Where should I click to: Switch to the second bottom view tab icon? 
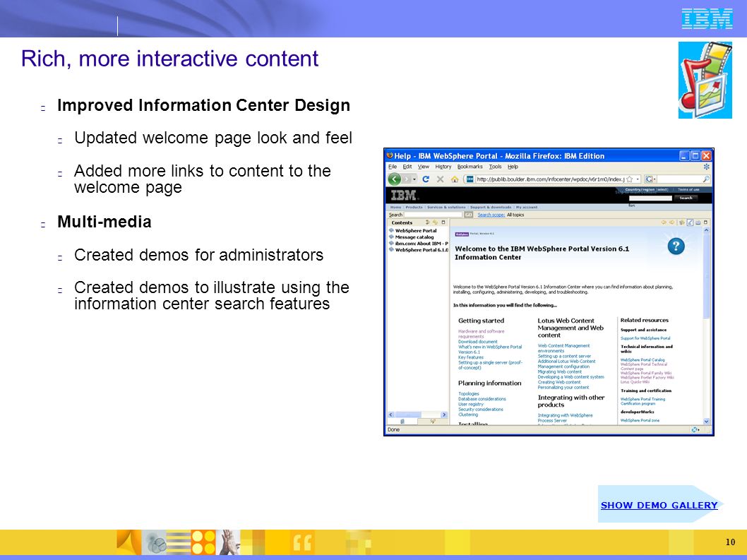433,422
